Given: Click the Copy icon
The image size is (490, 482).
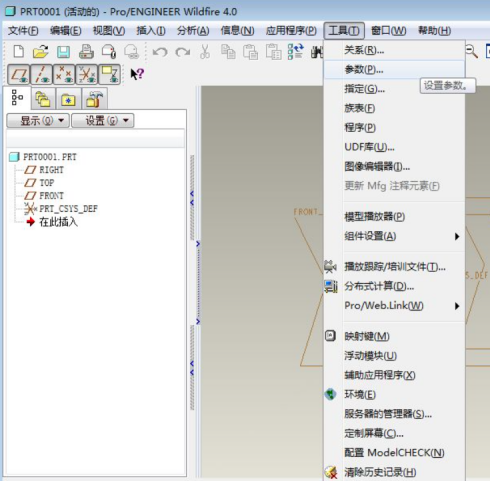Looking at the screenshot, I should (x=228, y=52).
